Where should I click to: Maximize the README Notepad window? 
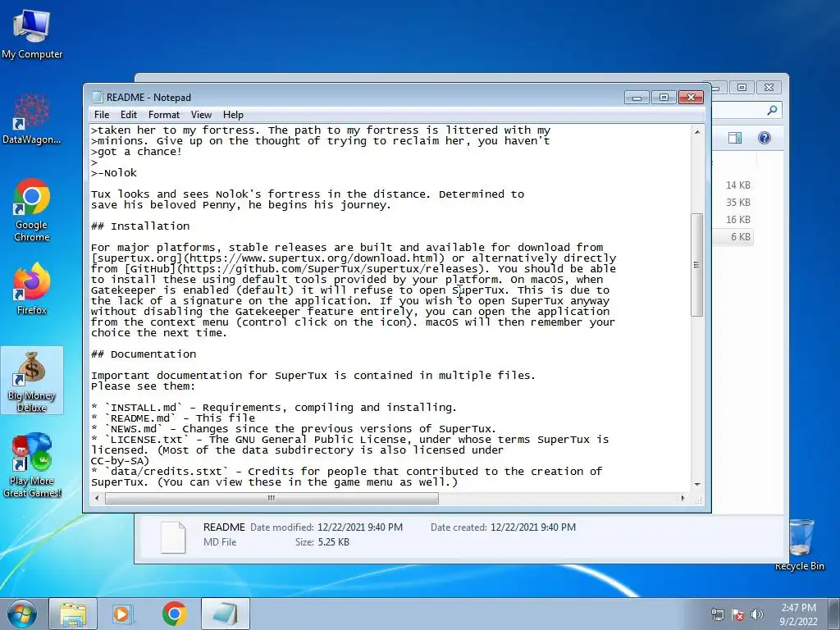[x=664, y=98]
